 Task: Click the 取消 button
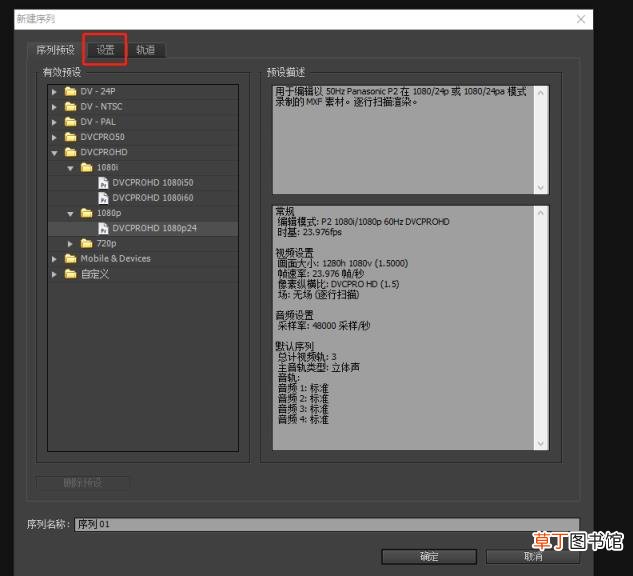[x=533, y=557]
